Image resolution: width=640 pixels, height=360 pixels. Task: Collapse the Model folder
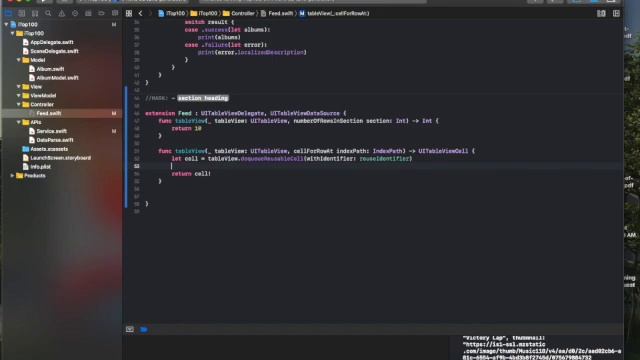[x=18, y=60]
